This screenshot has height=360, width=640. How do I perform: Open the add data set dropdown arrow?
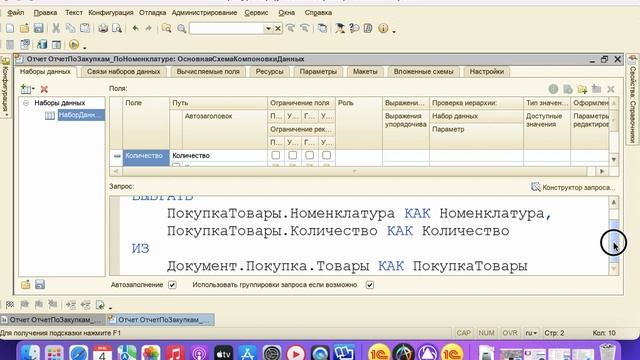click(x=33, y=89)
